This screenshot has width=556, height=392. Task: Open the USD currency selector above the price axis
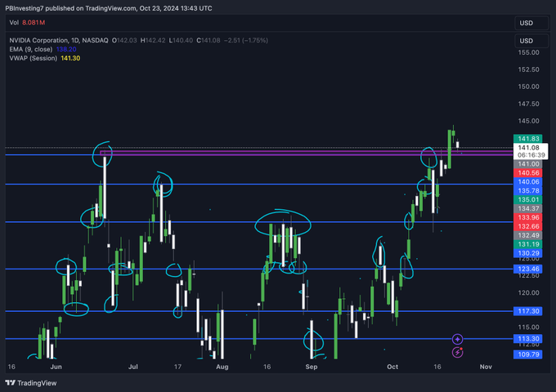pos(531,41)
